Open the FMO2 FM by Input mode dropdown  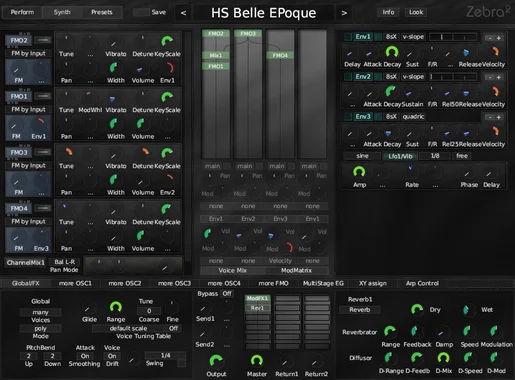[28, 54]
